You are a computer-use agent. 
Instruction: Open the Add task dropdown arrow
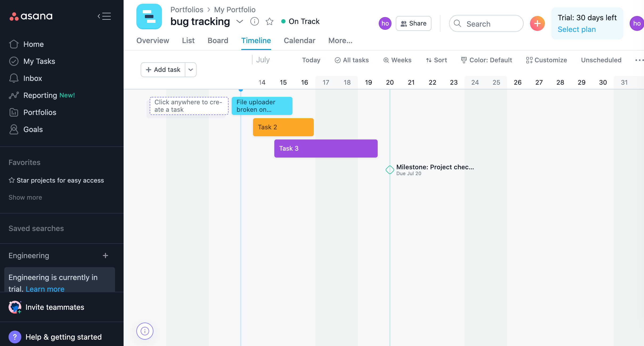click(191, 70)
